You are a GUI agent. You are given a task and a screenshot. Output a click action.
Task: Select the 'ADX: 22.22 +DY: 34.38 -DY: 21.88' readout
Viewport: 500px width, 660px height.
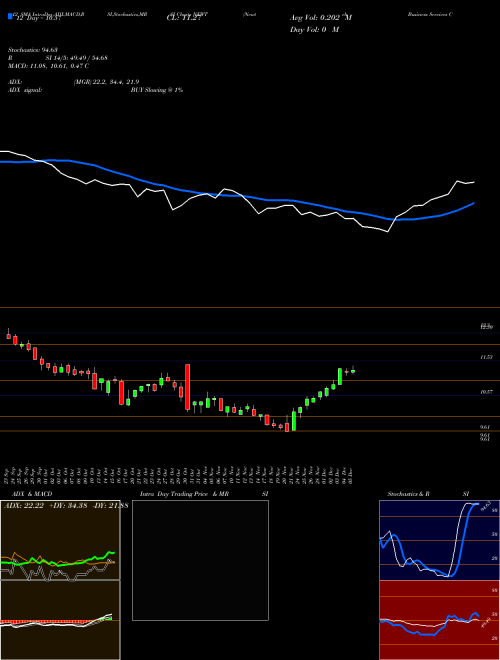tap(66, 505)
